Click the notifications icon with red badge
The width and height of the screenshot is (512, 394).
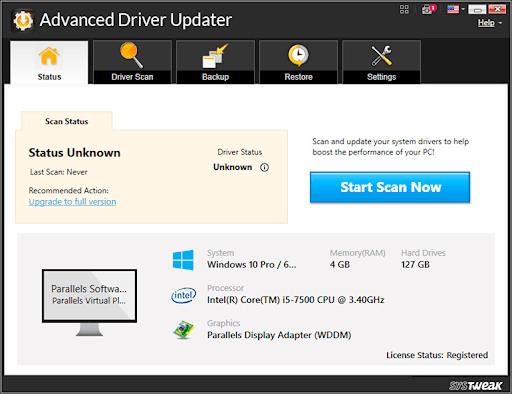[429, 9]
